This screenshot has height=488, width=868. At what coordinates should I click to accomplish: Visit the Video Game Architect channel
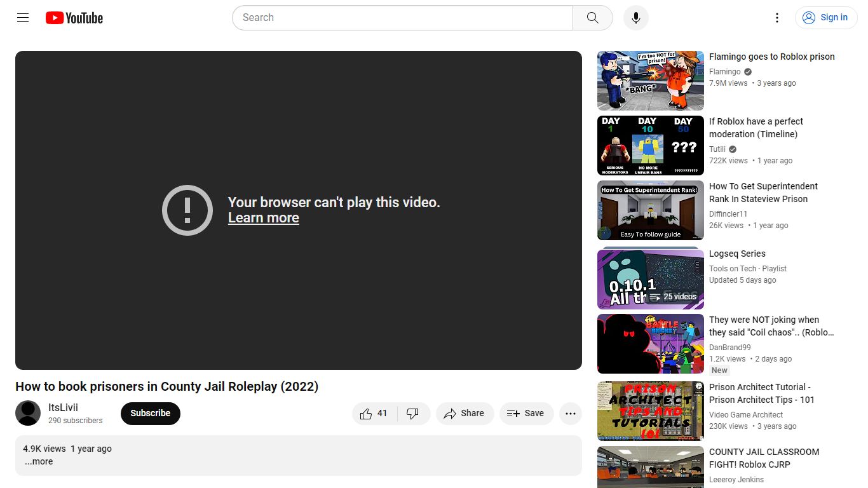[746, 415]
